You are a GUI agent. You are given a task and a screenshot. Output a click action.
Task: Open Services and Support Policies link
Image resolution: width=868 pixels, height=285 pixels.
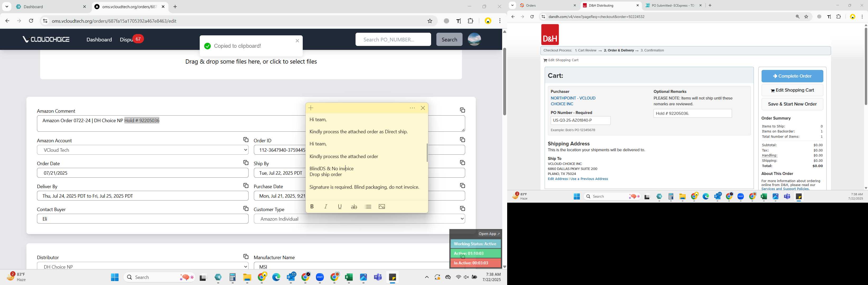[785, 189]
